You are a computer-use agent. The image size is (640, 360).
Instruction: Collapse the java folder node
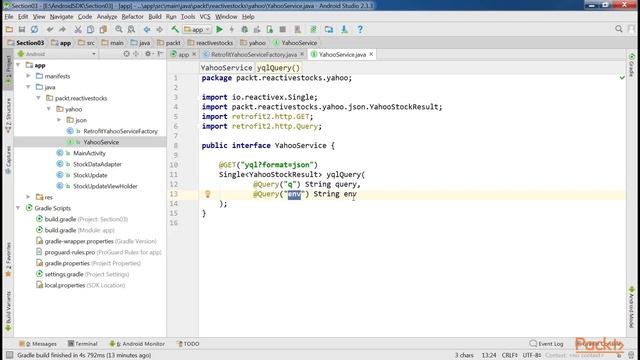tap(28, 87)
